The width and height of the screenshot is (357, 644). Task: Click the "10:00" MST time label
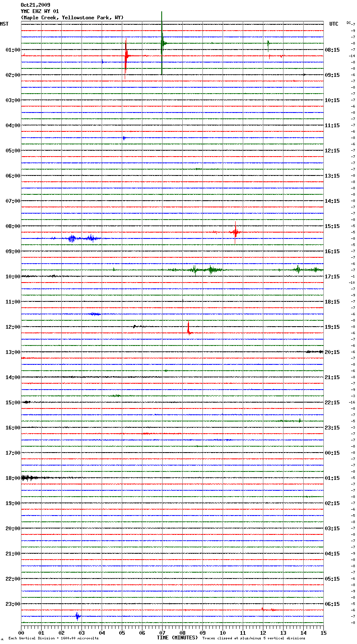coord(13,277)
